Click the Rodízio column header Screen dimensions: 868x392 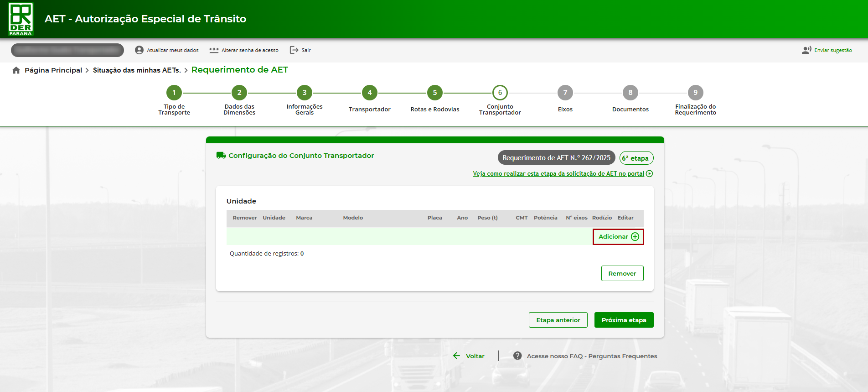(x=602, y=218)
